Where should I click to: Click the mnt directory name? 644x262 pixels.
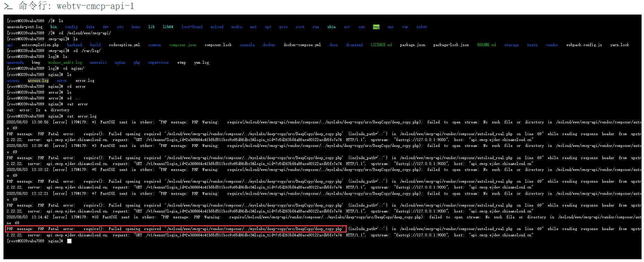(x=253, y=27)
